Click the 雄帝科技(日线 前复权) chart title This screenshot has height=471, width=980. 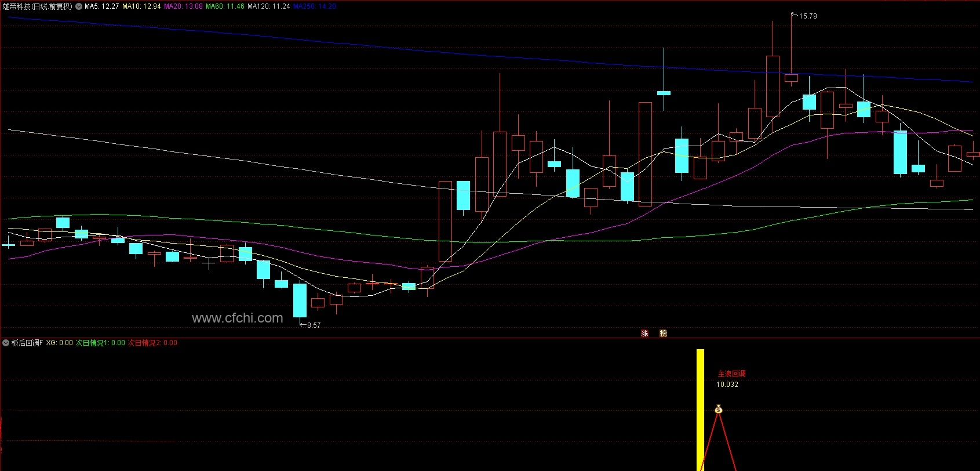point(37,6)
